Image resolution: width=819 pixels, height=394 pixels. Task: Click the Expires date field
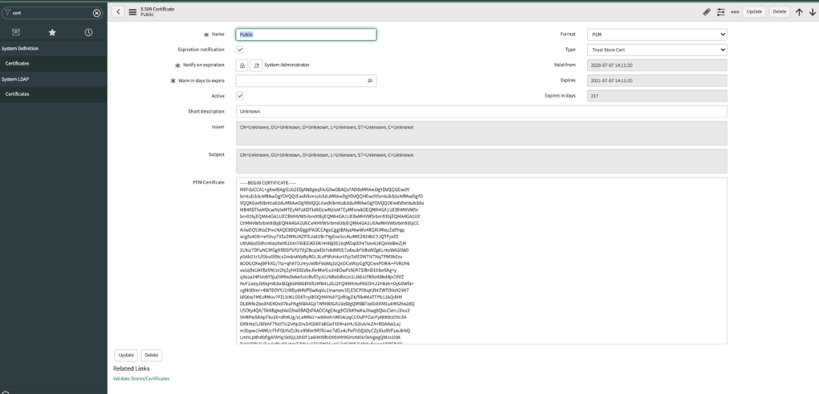(x=657, y=80)
